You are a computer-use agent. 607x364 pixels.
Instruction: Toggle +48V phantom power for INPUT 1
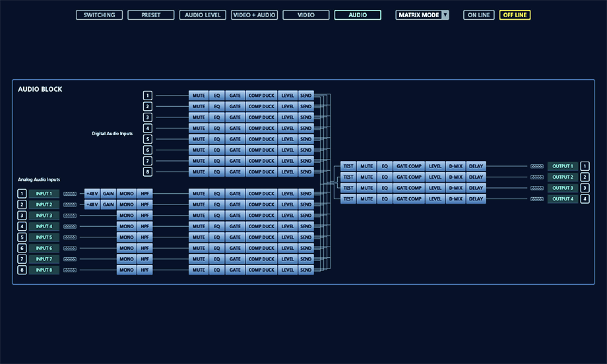tap(92, 194)
